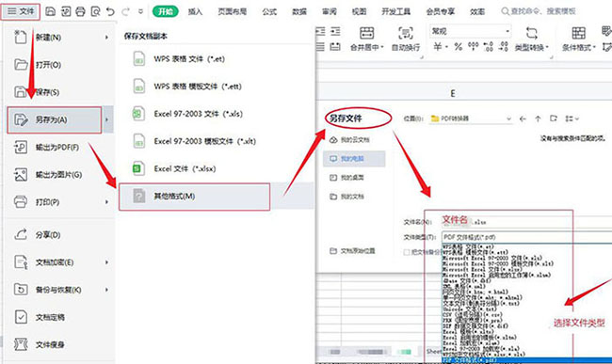Switch to the 会员专享 ribbon tab

point(441,11)
